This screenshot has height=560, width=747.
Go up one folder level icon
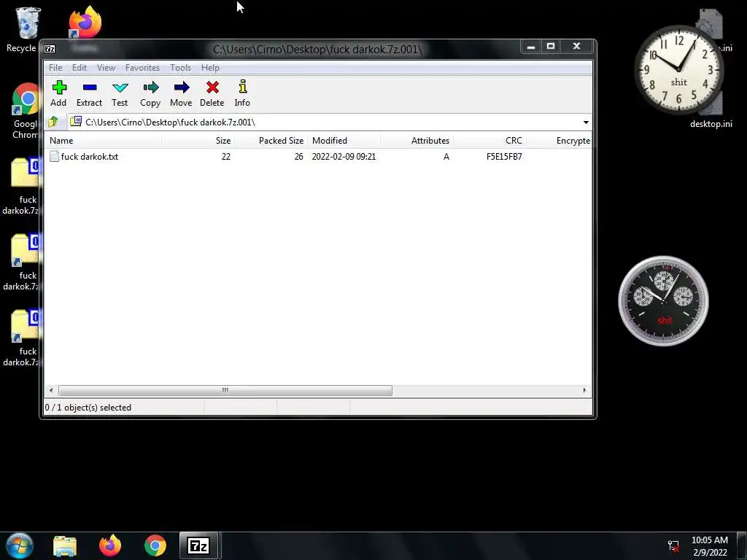53,122
